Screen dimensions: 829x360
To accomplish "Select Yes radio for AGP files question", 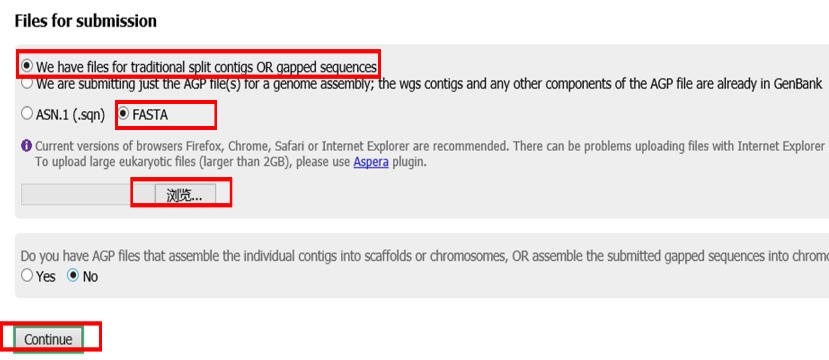I will tap(26, 275).
